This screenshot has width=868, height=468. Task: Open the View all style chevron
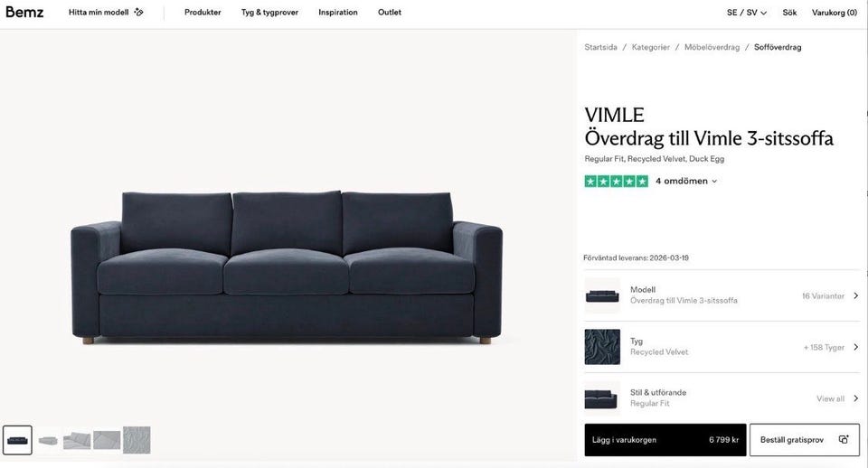point(856,398)
